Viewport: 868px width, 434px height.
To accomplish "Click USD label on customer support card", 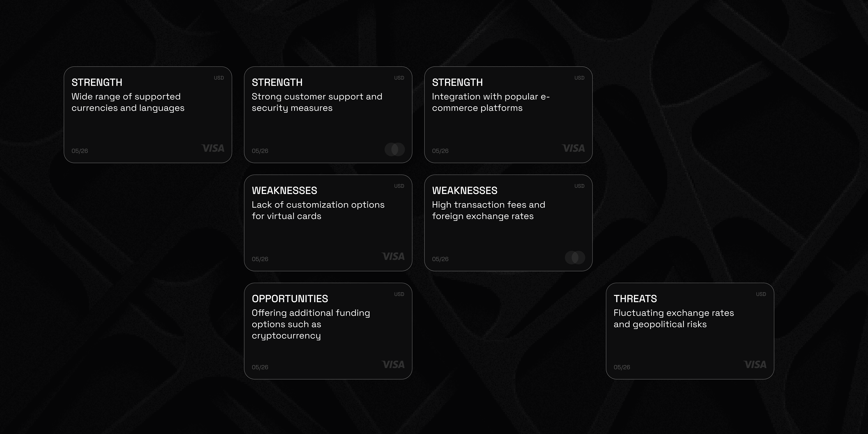I will coord(399,78).
